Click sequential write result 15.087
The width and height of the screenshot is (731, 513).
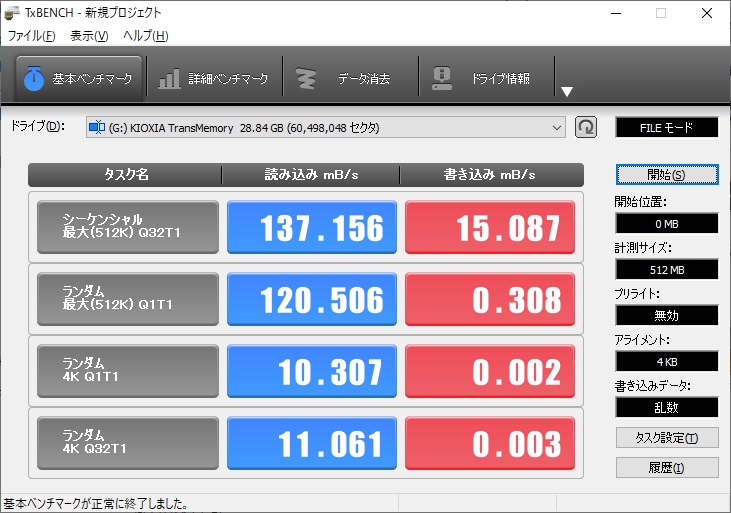tap(490, 227)
